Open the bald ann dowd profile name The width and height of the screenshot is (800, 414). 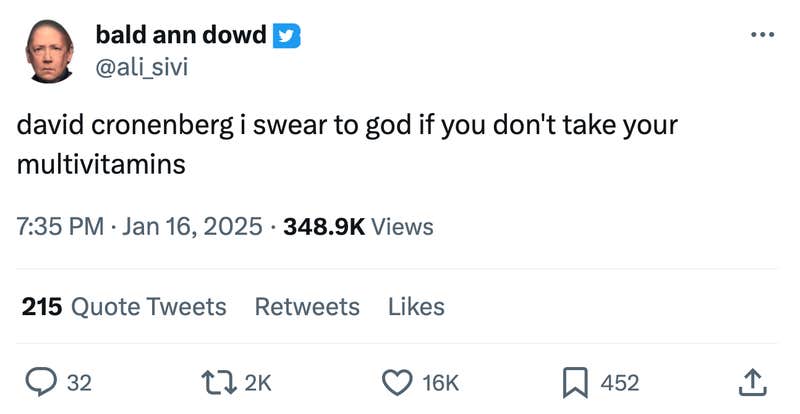[180, 36]
